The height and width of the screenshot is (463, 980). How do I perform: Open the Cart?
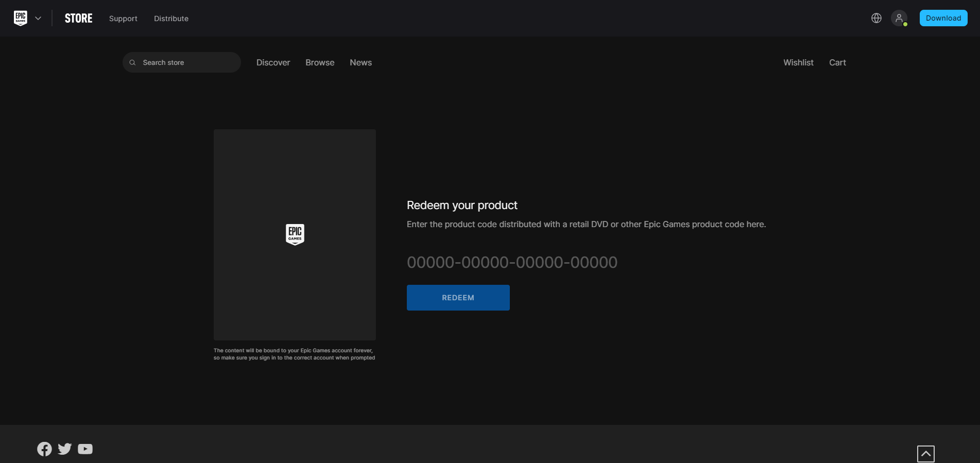[x=837, y=62]
